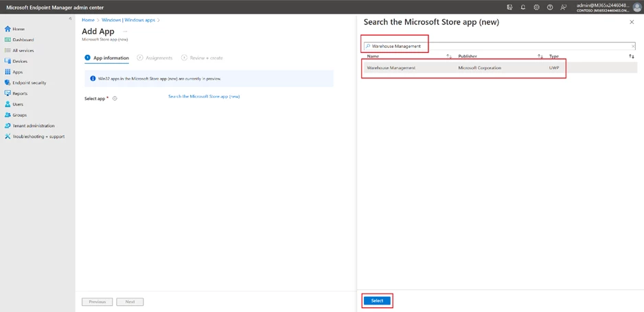Open Dashboard in the sidebar
The image size is (644, 312).
[19, 40]
